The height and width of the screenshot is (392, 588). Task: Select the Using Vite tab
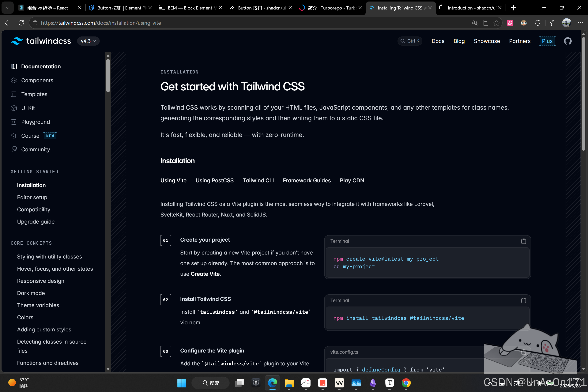pyautogui.click(x=173, y=180)
